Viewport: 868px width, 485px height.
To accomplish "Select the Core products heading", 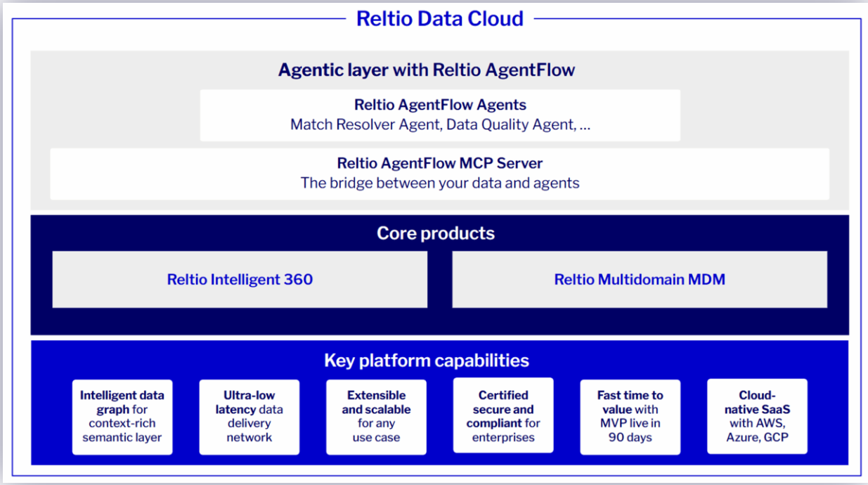I will [x=435, y=233].
